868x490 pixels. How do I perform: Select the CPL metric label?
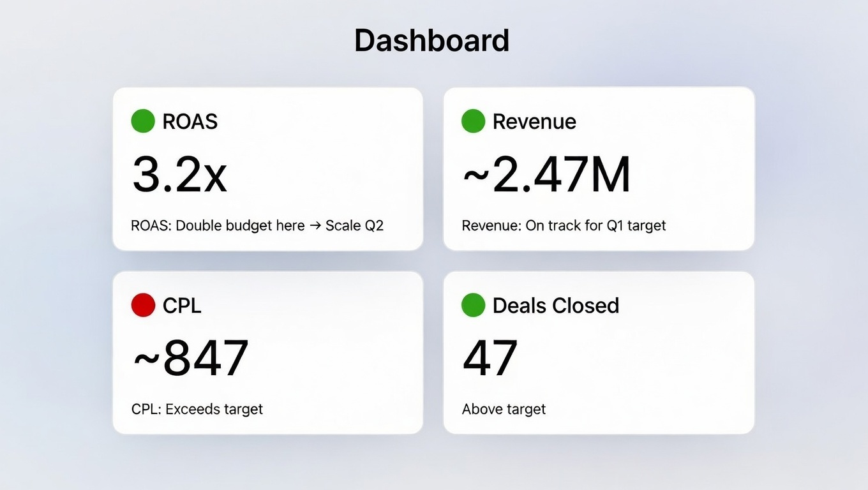[x=182, y=305]
